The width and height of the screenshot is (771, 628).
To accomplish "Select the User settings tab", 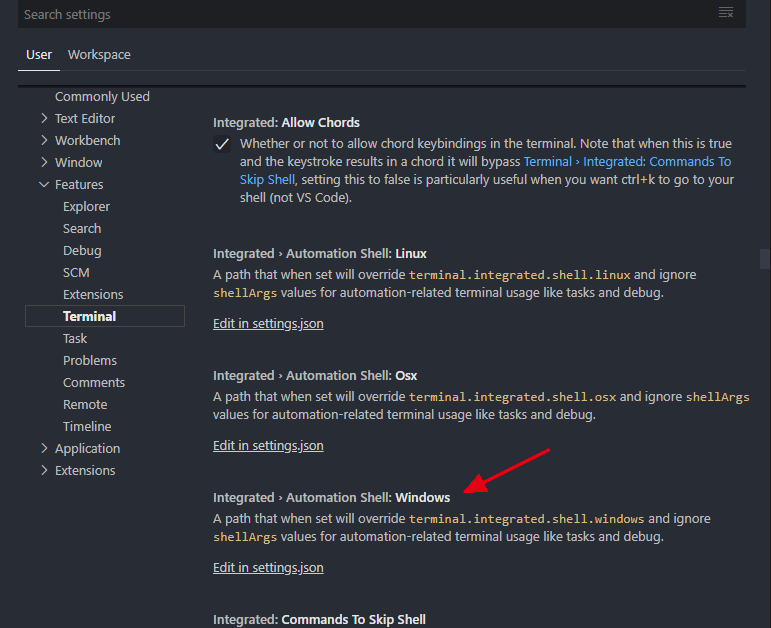I will point(39,55).
